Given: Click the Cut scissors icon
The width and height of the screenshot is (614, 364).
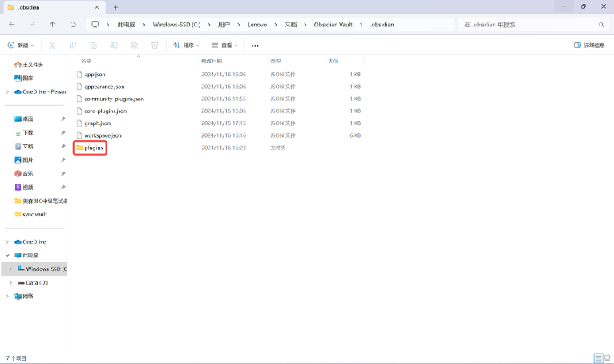Looking at the screenshot, I should click(x=52, y=46).
